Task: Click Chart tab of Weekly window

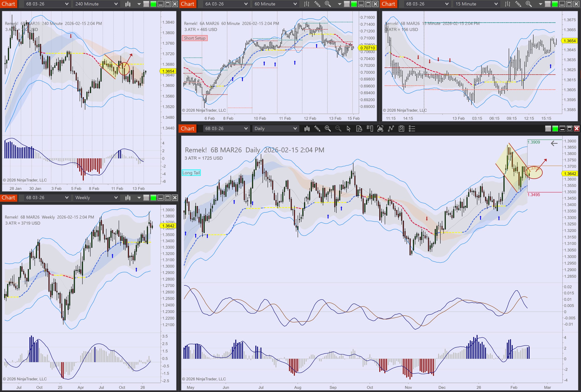Action: pyautogui.click(x=9, y=198)
